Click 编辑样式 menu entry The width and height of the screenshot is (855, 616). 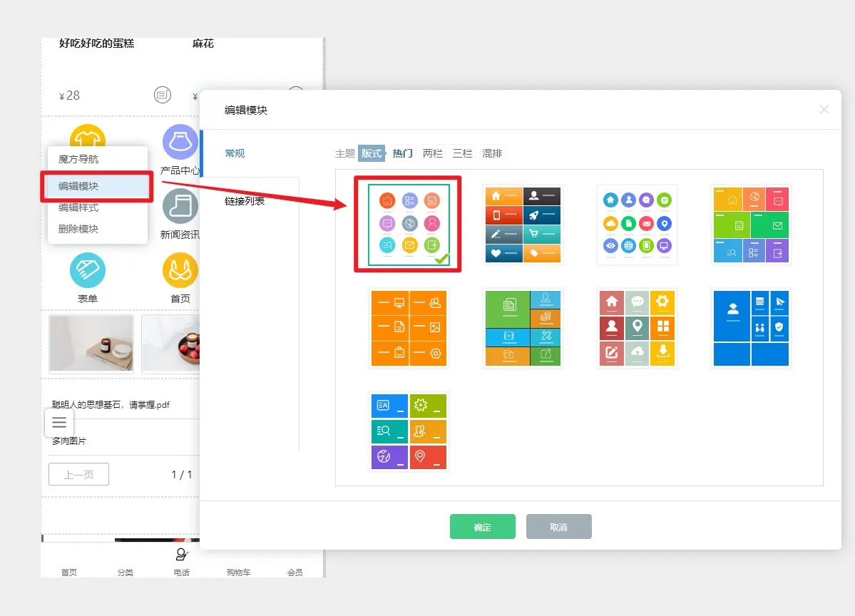(x=78, y=207)
